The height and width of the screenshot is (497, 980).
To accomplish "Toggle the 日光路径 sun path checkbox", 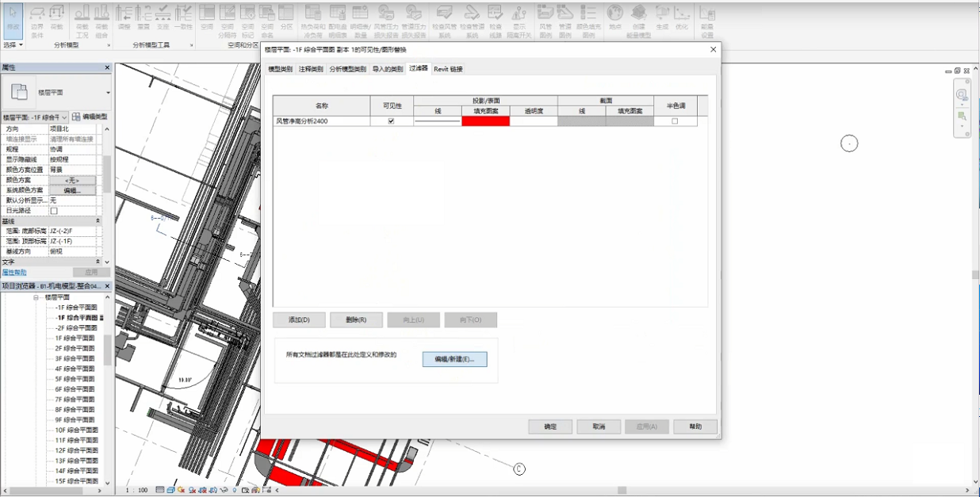I will [54, 211].
